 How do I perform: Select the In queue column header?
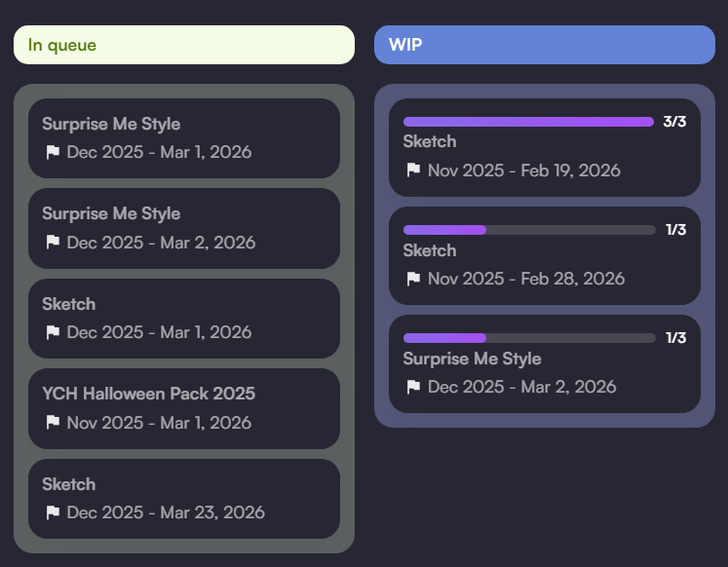[184, 45]
